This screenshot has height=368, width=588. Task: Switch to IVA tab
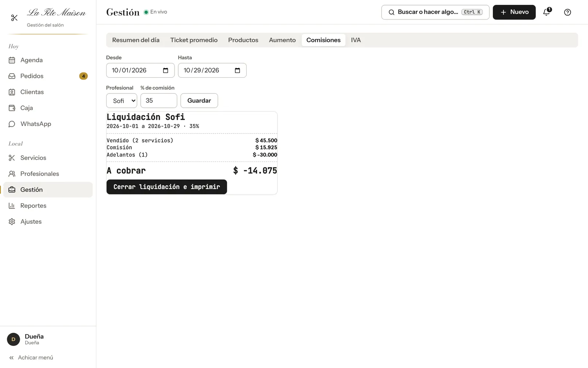[356, 40]
